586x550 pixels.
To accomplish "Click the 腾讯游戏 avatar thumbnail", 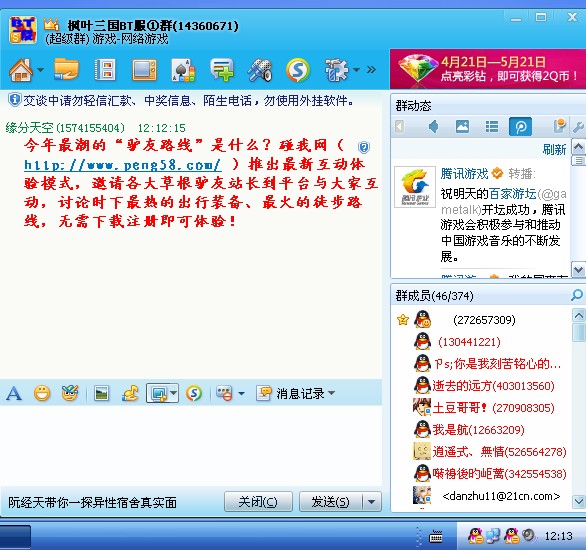I will [415, 187].
